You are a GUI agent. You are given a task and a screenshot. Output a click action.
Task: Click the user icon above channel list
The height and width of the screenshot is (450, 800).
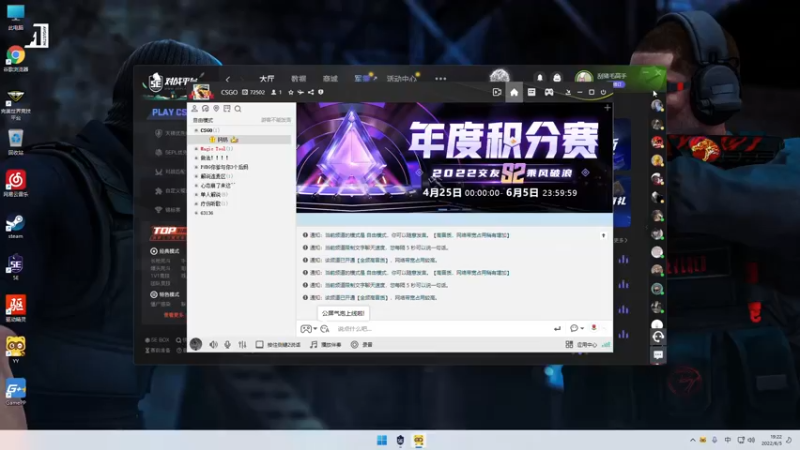click(194, 109)
